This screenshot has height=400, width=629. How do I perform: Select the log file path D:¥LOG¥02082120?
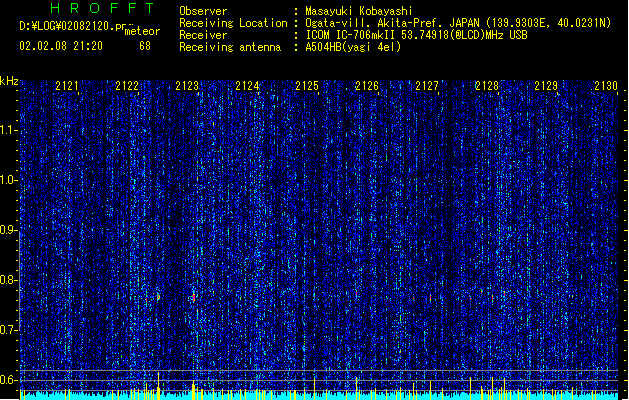pyautogui.click(x=77, y=26)
